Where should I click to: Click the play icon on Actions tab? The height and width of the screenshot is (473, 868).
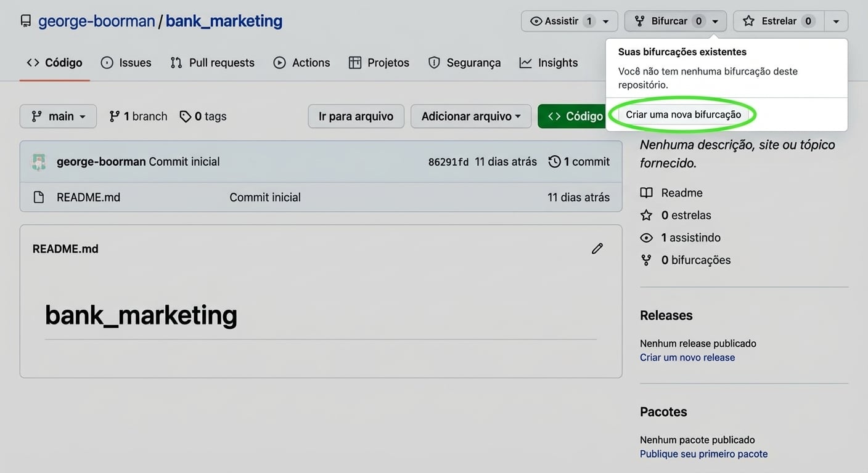click(x=280, y=63)
